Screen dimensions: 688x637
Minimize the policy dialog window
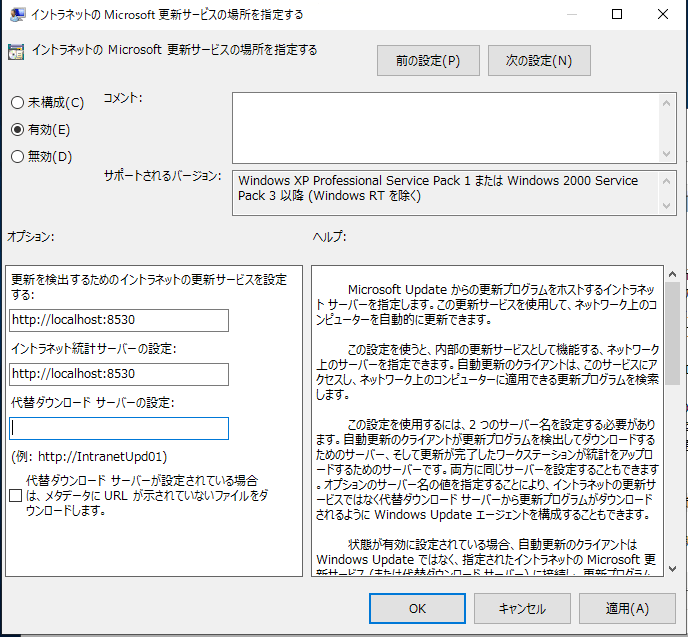point(571,14)
